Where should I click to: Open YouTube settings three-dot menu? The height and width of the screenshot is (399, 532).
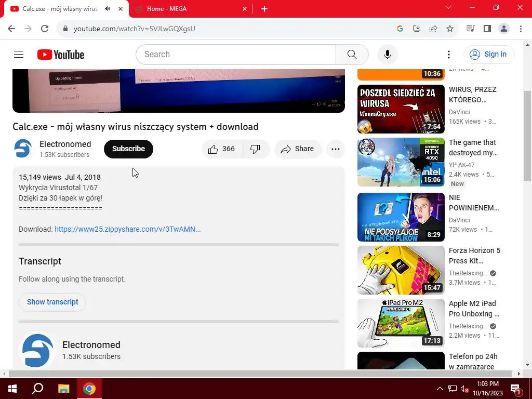[x=448, y=54]
